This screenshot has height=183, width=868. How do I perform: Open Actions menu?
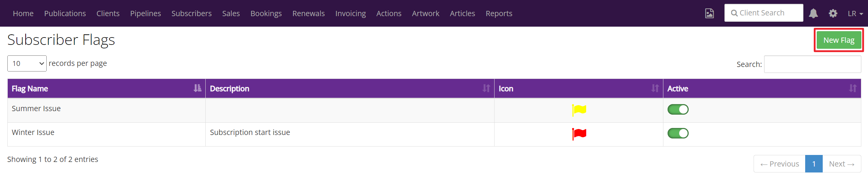[389, 13]
